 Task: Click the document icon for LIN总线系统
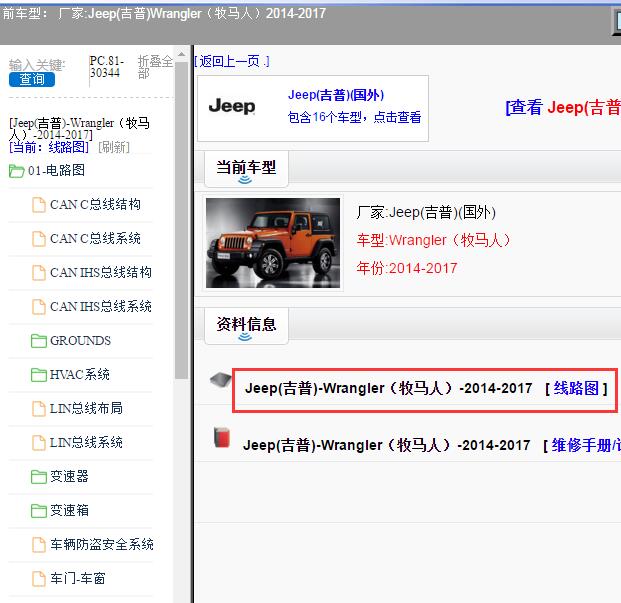coord(38,443)
